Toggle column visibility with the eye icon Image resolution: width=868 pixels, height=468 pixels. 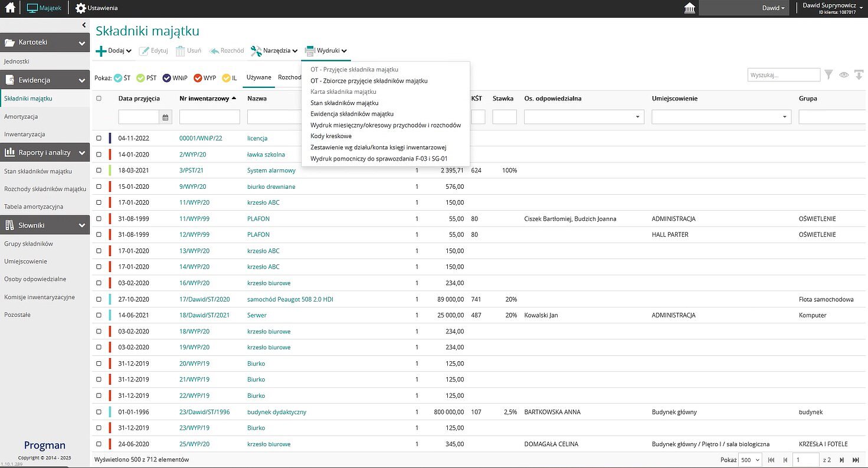point(844,75)
